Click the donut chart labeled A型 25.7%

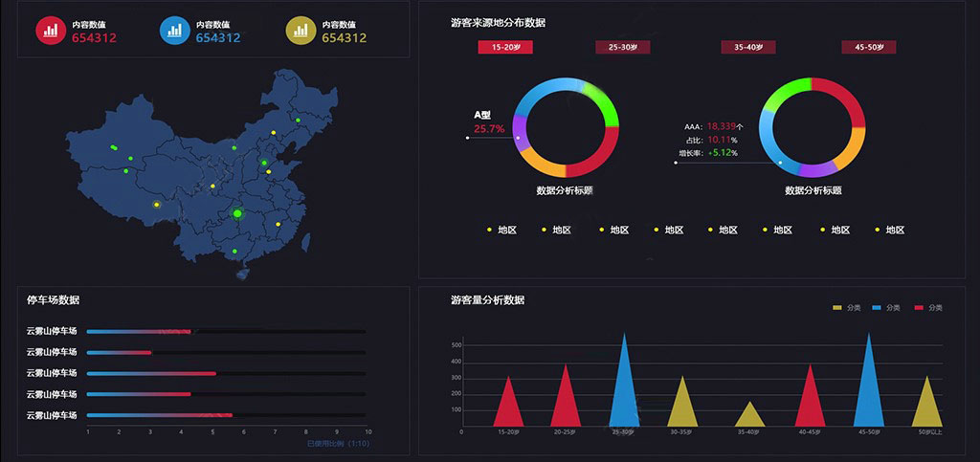coord(566,127)
